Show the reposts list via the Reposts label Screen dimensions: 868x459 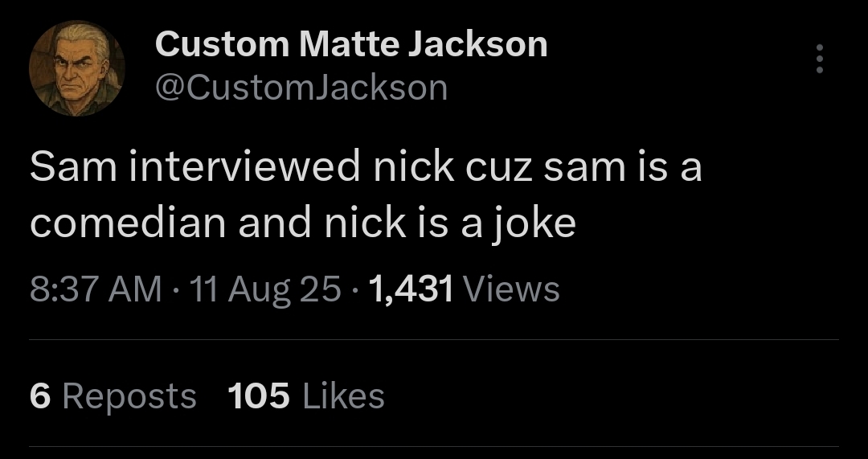tap(129, 395)
